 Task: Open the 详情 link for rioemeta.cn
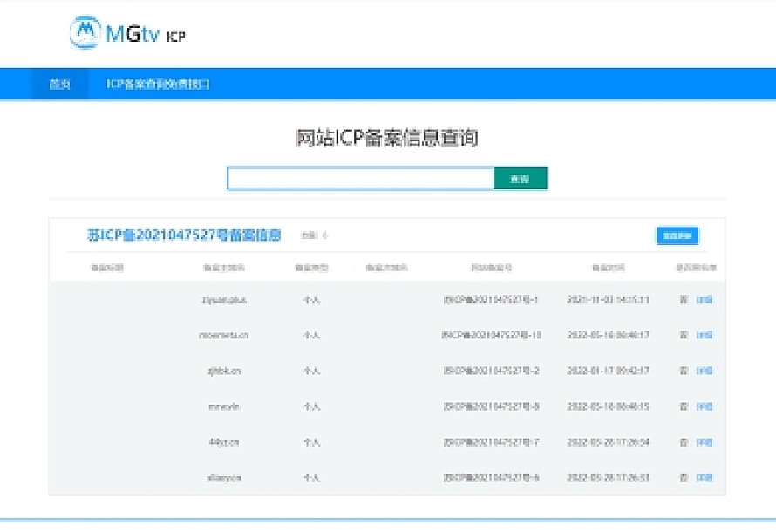(703, 333)
